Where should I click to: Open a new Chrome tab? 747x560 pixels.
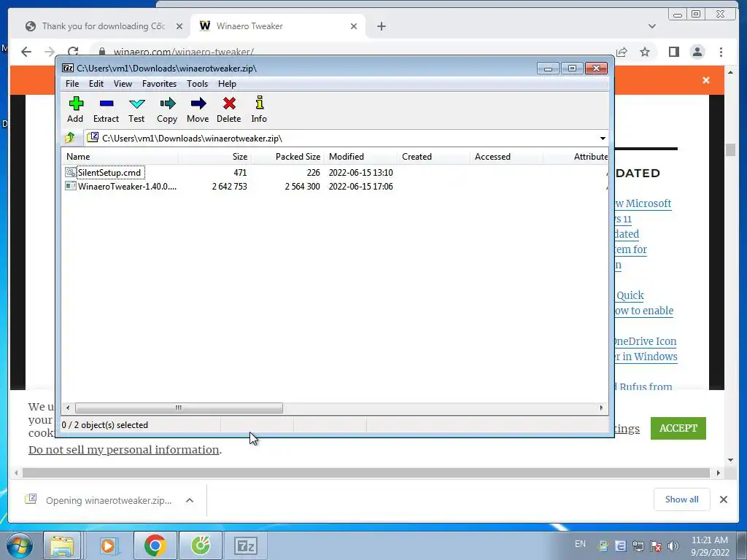(381, 26)
